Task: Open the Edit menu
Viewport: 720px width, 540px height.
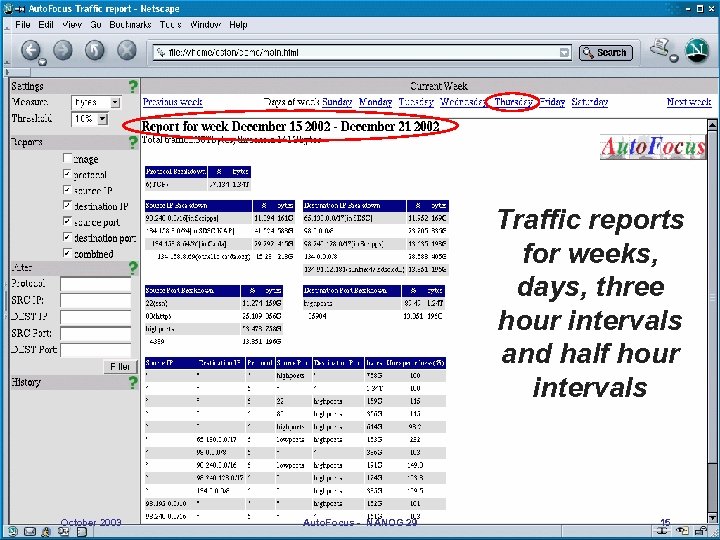Action: coord(46,25)
